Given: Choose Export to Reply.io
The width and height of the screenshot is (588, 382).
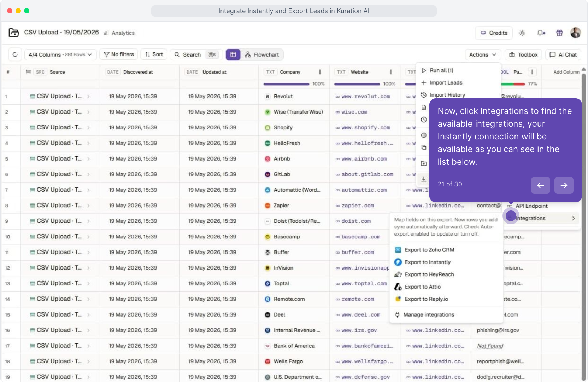Looking at the screenshot, I should coord(446,299).
